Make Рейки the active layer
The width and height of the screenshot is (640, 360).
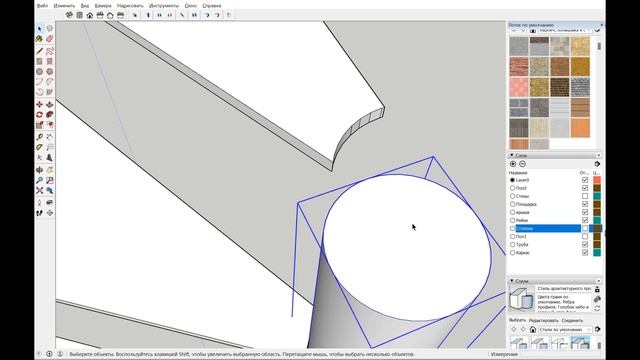(x=513, y=220)
